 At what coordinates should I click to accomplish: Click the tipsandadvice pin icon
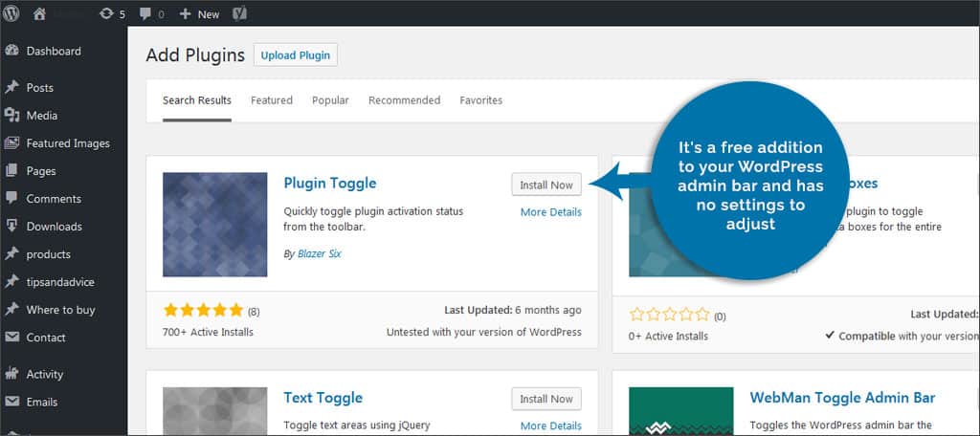(x=11, y=282)
